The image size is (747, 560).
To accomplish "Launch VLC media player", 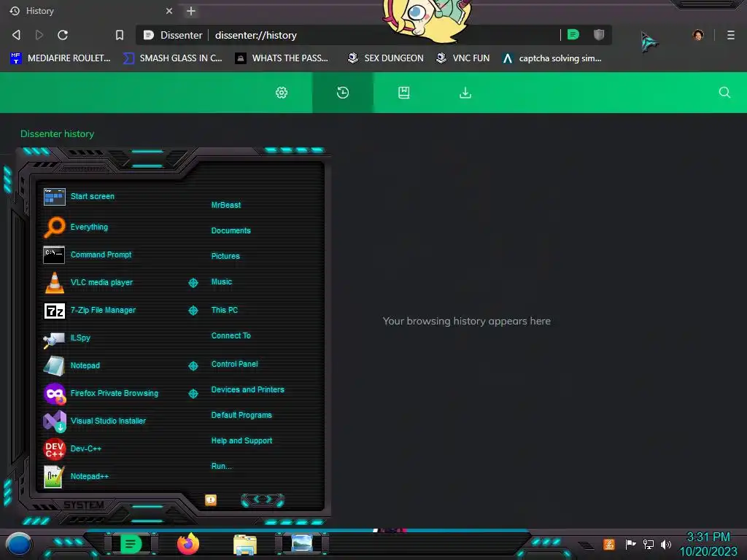I will [x=88, y=282].
